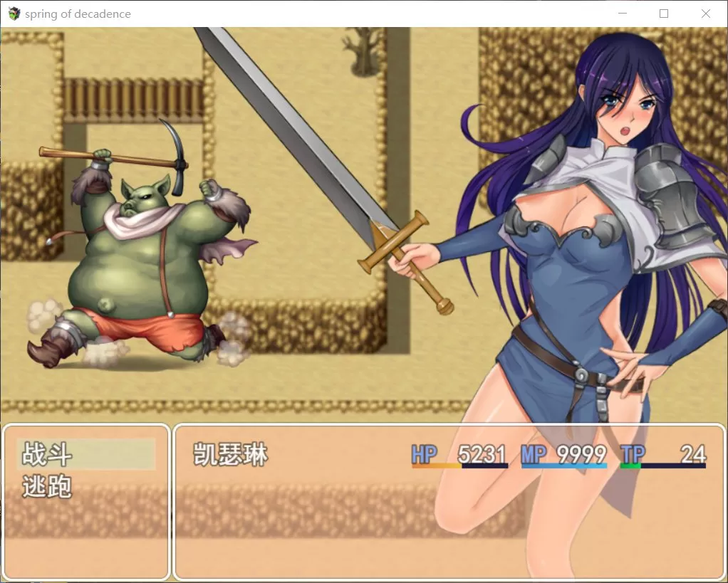Click the wooden fence on the map

point(133,99)
